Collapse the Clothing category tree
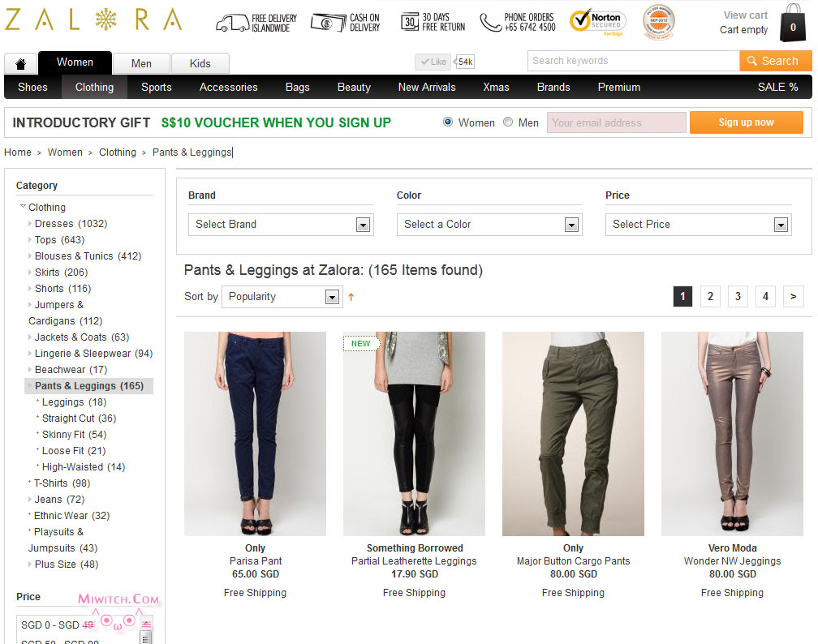Screen dimensions: 818x644 pyautogui.click(x=23, y=207)
